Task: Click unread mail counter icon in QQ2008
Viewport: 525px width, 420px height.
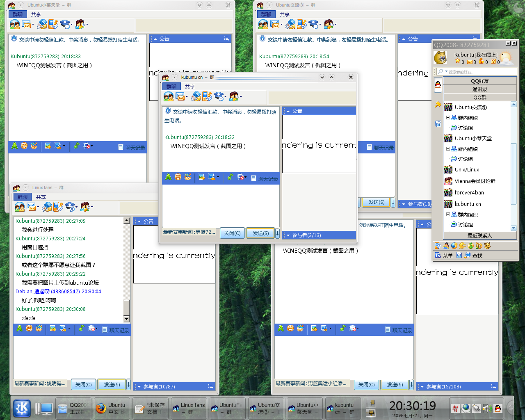Action: [470, 62]
